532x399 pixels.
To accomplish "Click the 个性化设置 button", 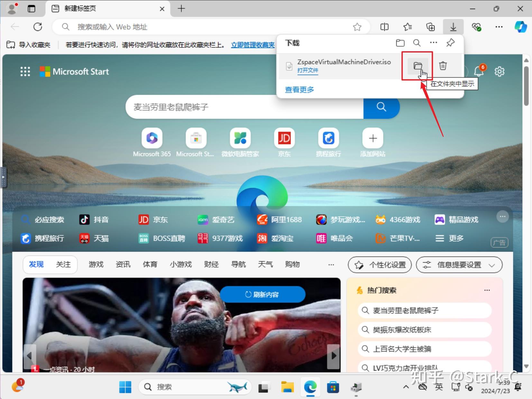I will pos(380,265).
